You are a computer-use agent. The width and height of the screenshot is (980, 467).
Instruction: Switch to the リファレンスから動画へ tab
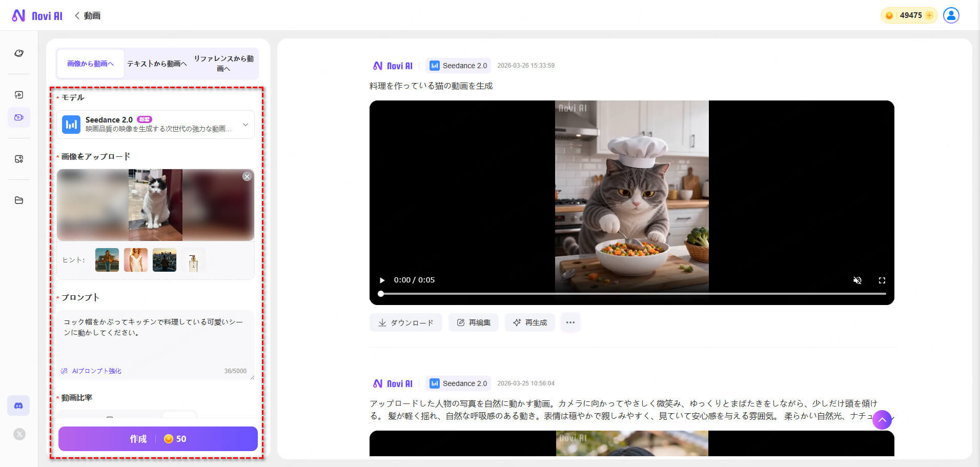[x=223, y=64]
